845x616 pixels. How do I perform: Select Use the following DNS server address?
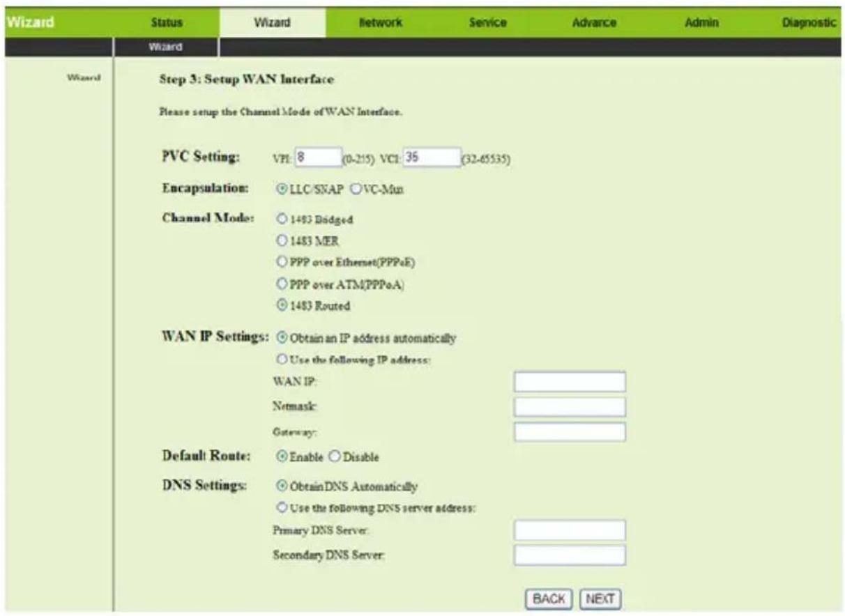pos(282,507)
